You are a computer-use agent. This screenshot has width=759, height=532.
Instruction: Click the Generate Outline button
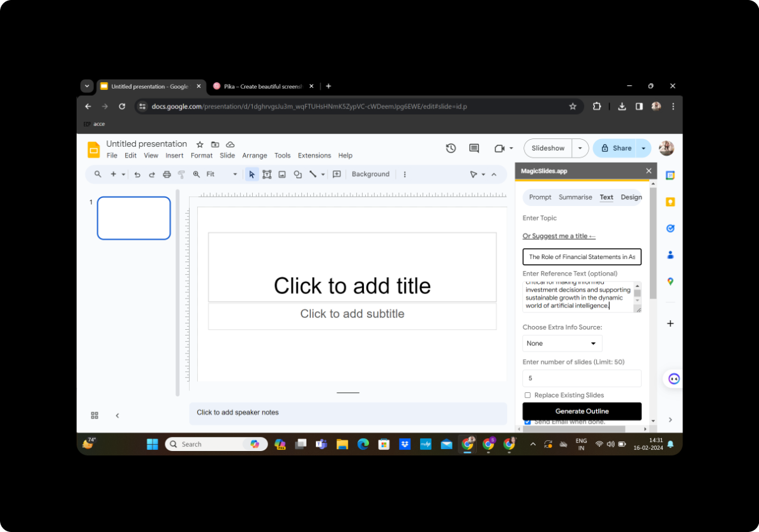tap(582, 411)
